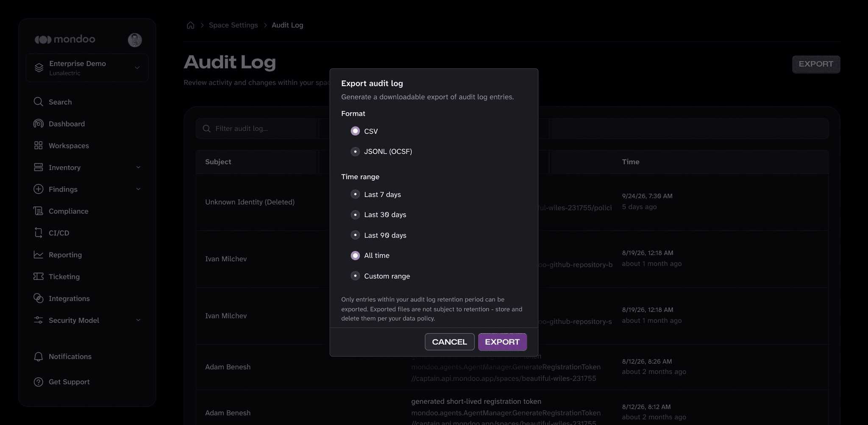Click the Export button beside Audit Log title

[816, 64]
